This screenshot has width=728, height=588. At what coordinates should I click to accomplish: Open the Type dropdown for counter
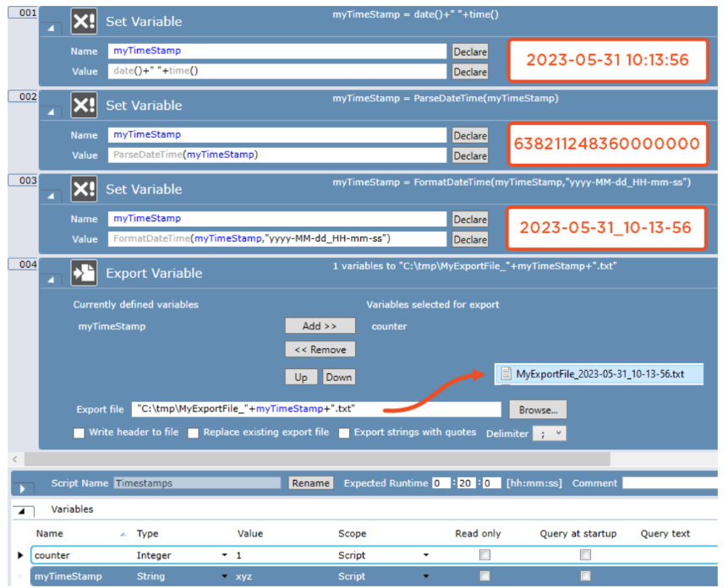[225, 556]
